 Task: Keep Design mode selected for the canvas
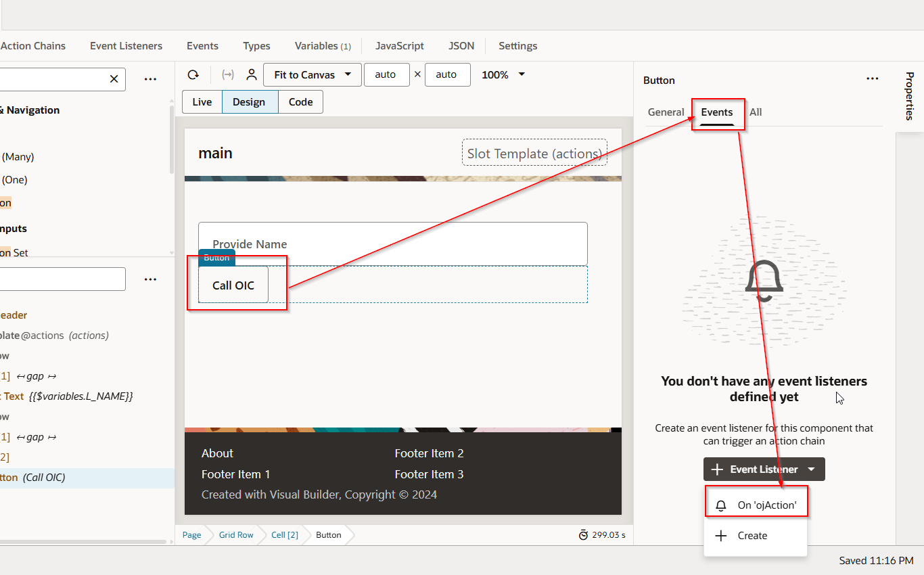coord(250,101)
